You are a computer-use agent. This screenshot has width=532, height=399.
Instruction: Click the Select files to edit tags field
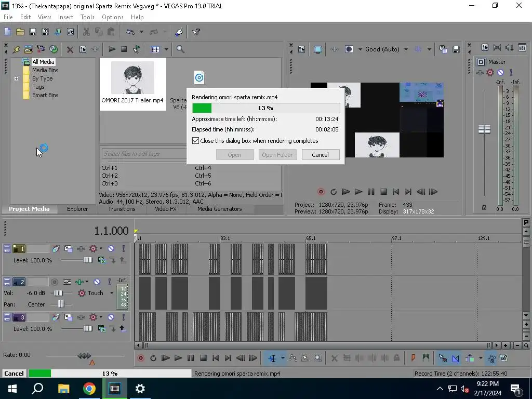[144, 154]
